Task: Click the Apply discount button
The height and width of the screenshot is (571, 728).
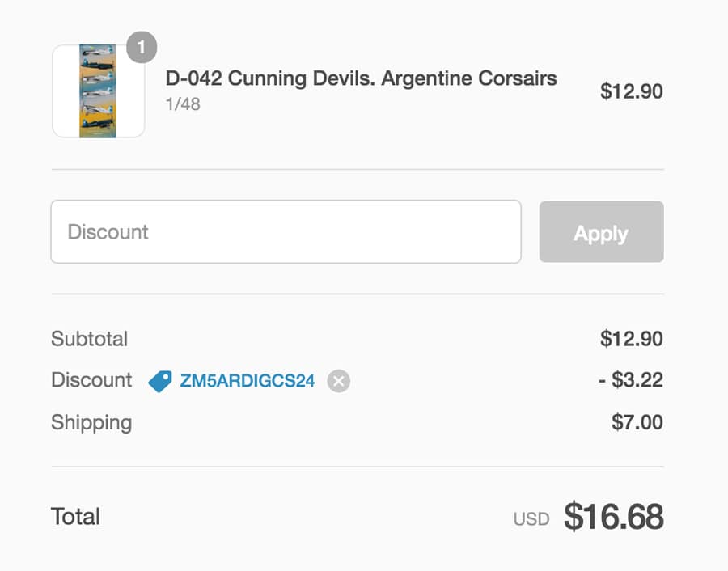Action: 601,231
